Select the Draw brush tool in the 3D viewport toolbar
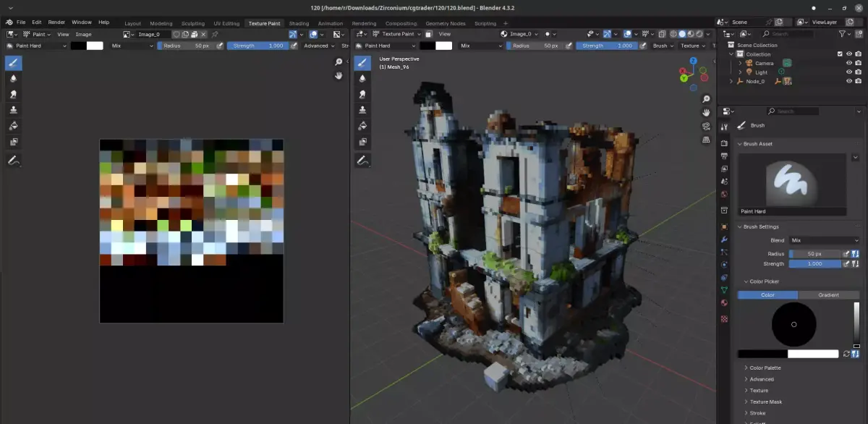The image size is (868, 424). pyautogui.click(x=362, y=63)
